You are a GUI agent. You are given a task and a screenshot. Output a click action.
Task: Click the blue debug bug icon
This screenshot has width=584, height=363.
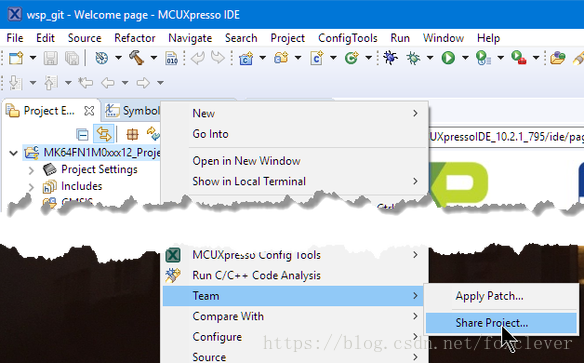[390, 58]
